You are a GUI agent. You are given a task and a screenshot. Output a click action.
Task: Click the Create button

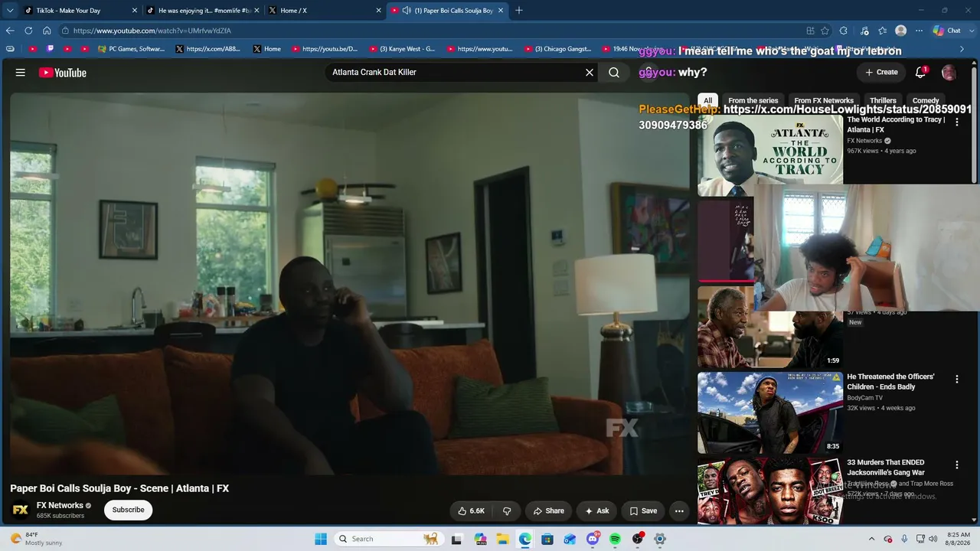[x=881, y=72]
